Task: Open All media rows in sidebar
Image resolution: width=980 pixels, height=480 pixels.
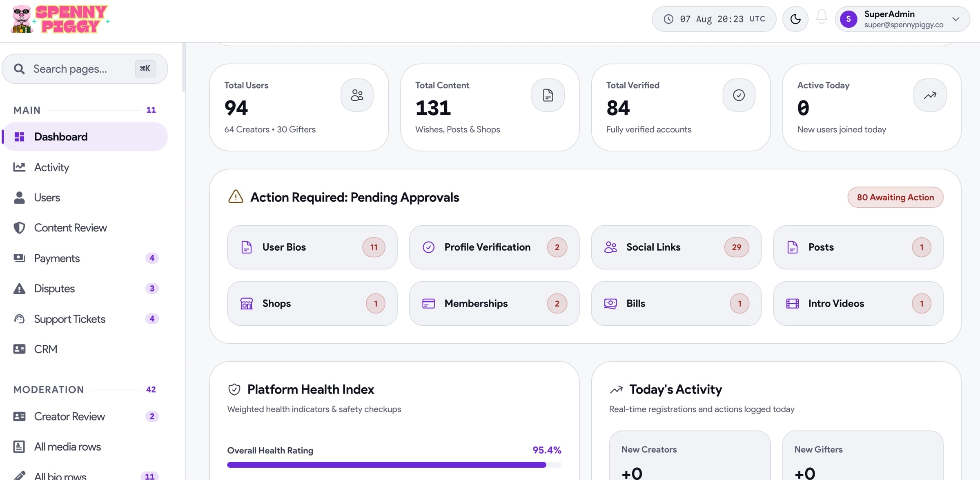Action: [x=85, y=447]
